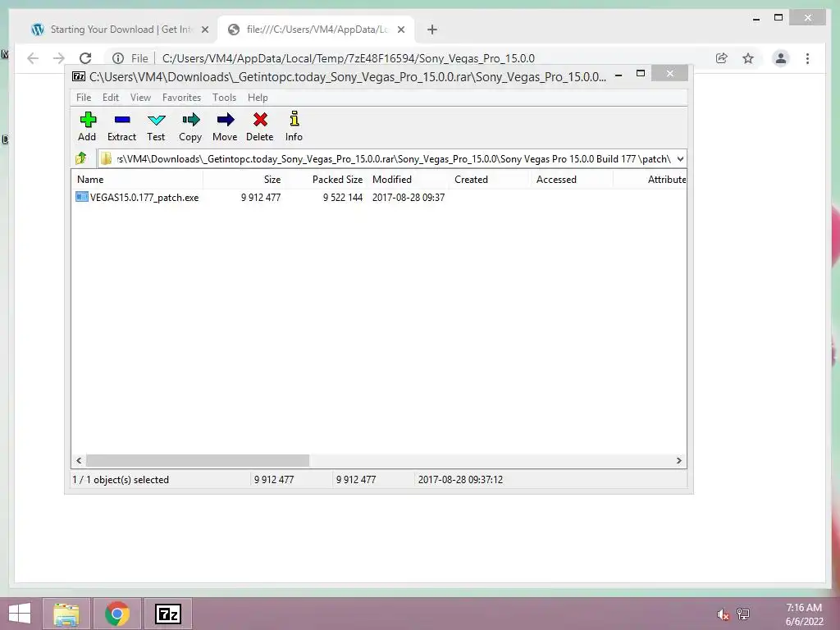The image size is (840, 630).
Task: Click the green Add toolbar icon
Action: coord(87,120)
